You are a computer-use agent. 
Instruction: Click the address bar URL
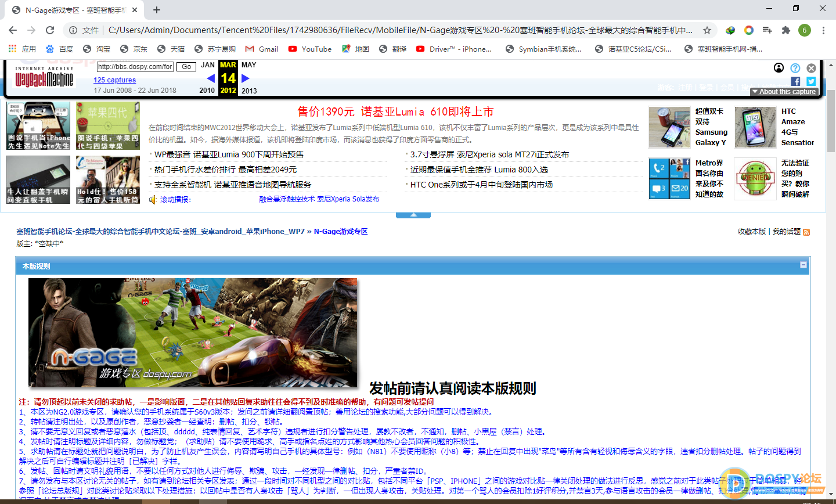401,30
